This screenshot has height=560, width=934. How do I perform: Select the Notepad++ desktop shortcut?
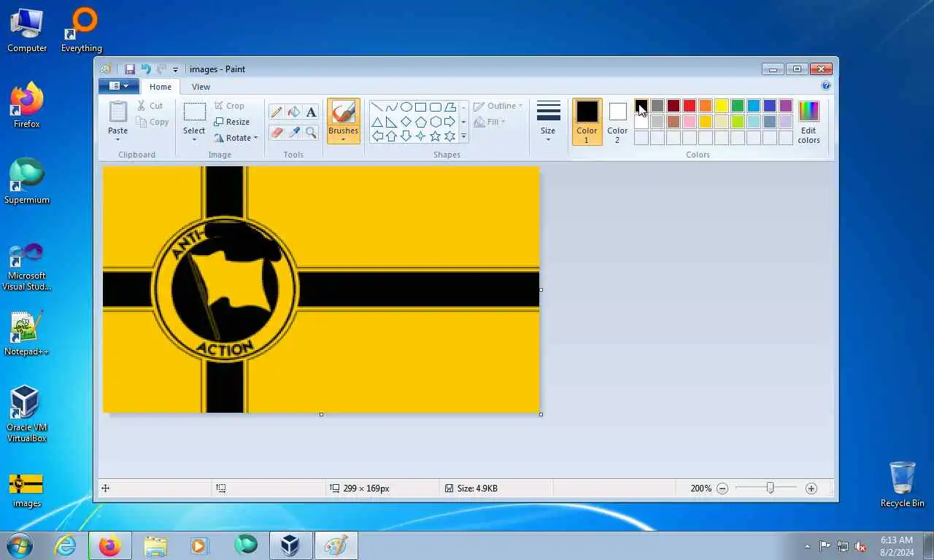tap(26, 335)
